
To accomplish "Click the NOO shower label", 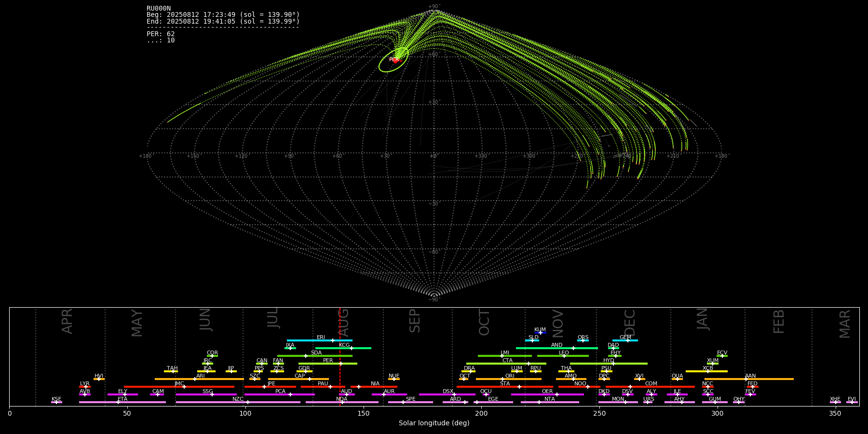I will pos(580,383).
